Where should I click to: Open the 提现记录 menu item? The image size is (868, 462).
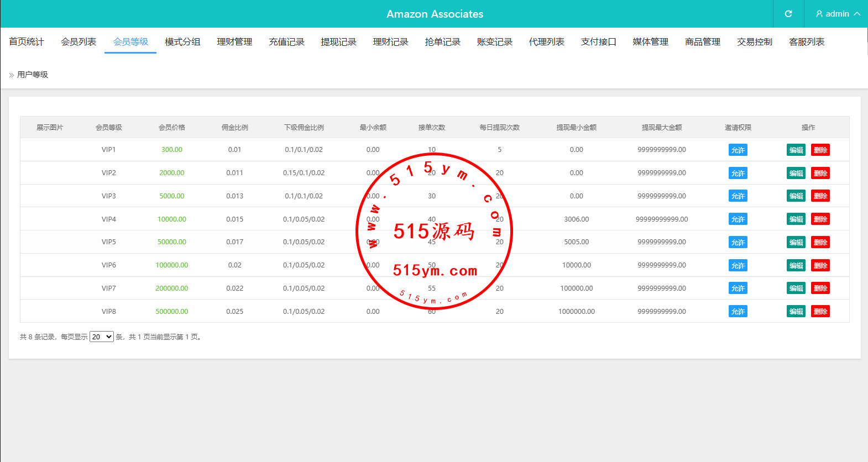point(338,42)
